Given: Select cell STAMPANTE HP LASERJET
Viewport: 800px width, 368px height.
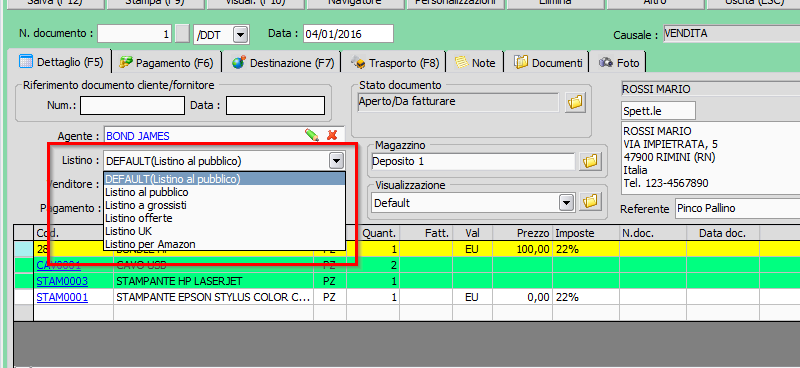Looking at the screenshot, I should [x=213, y=281].
